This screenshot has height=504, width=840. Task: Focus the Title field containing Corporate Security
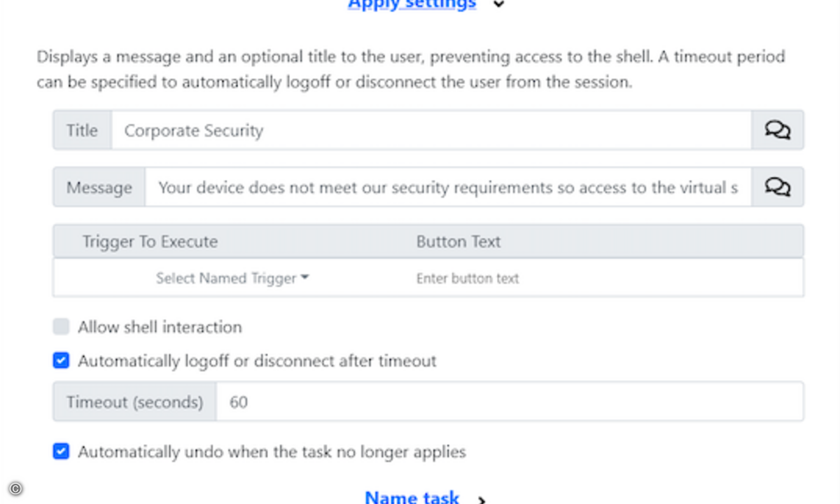coord(431,130)
